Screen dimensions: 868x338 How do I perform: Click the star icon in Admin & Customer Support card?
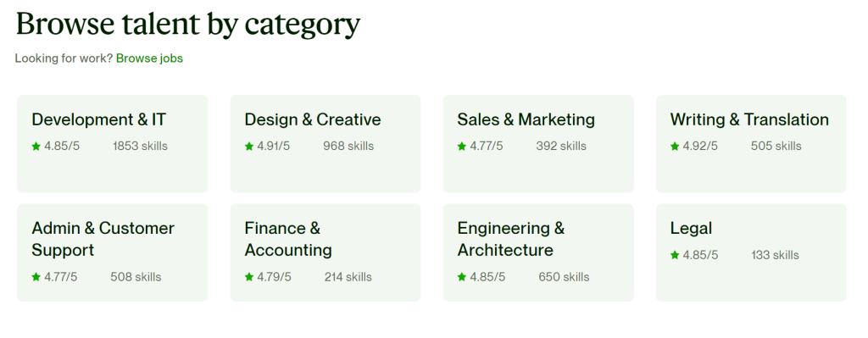point(36,277)
